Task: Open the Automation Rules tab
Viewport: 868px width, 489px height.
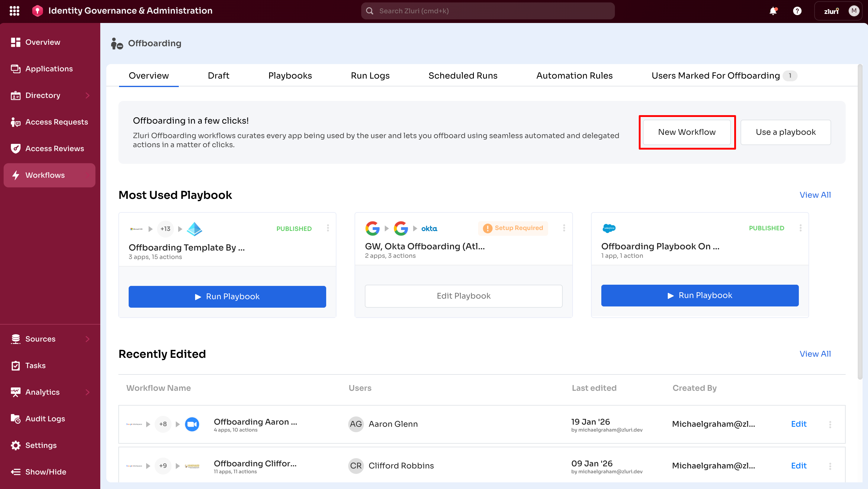Action: (574, 76)
